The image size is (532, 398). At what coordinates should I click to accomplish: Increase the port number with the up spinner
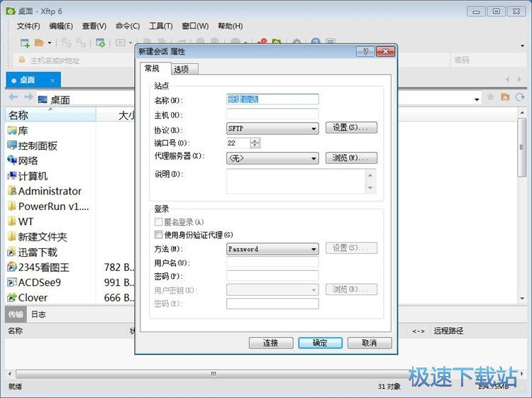coord(255,140)
